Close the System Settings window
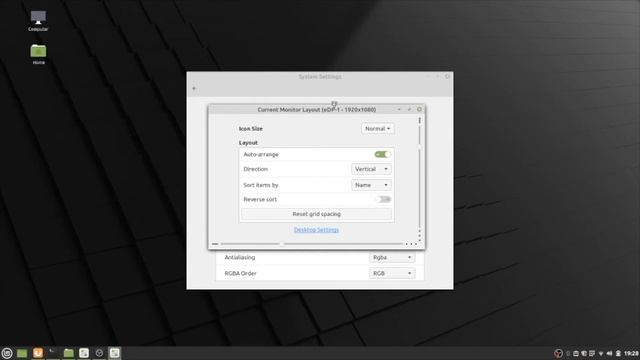Screen dimensions: 640x360 tap(447, 76)
